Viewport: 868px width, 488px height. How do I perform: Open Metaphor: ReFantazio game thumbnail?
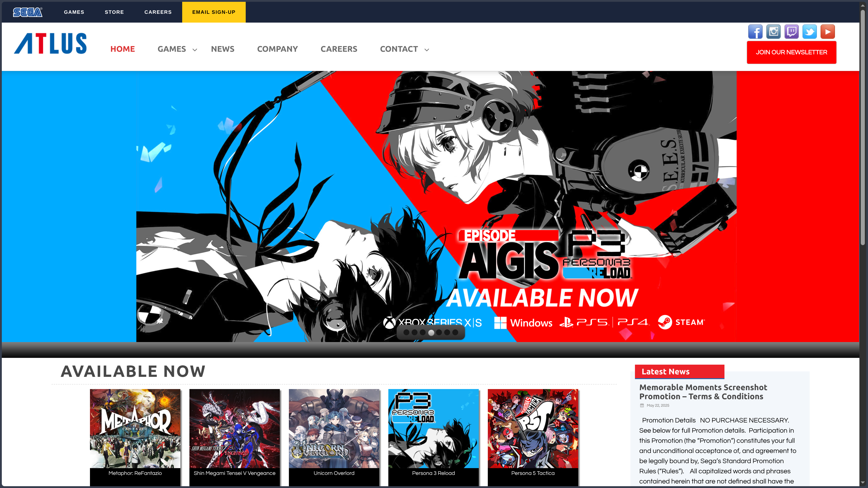click(135, 428)
